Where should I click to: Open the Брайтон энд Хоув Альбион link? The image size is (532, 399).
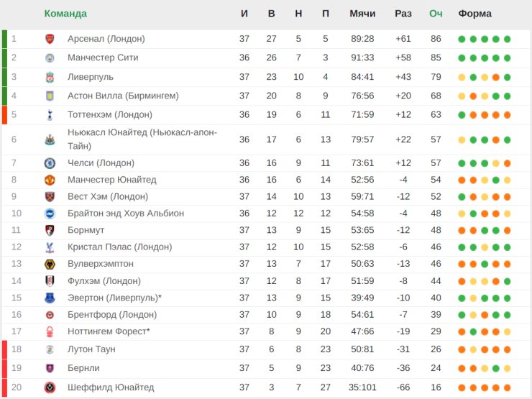point(126,214)
